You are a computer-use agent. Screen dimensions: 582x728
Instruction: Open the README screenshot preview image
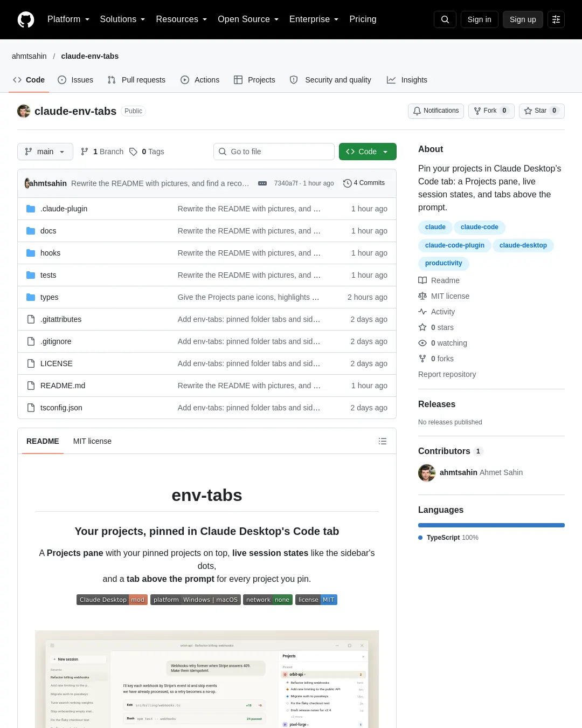(207, 679)
